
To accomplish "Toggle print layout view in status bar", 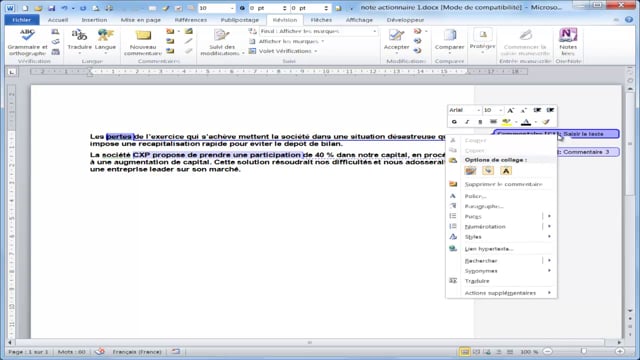I will click(464, 351).
